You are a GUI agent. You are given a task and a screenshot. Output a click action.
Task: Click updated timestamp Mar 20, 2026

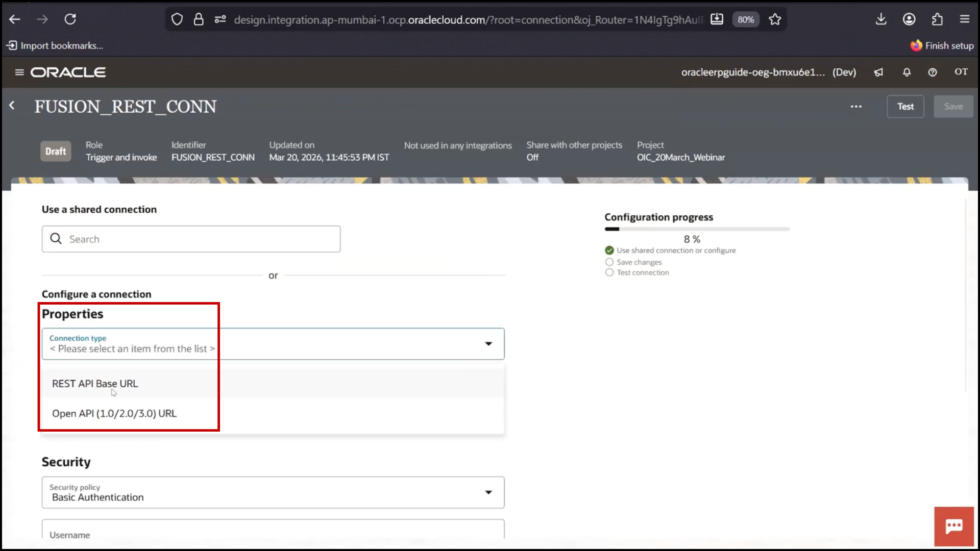coord(329,158)
